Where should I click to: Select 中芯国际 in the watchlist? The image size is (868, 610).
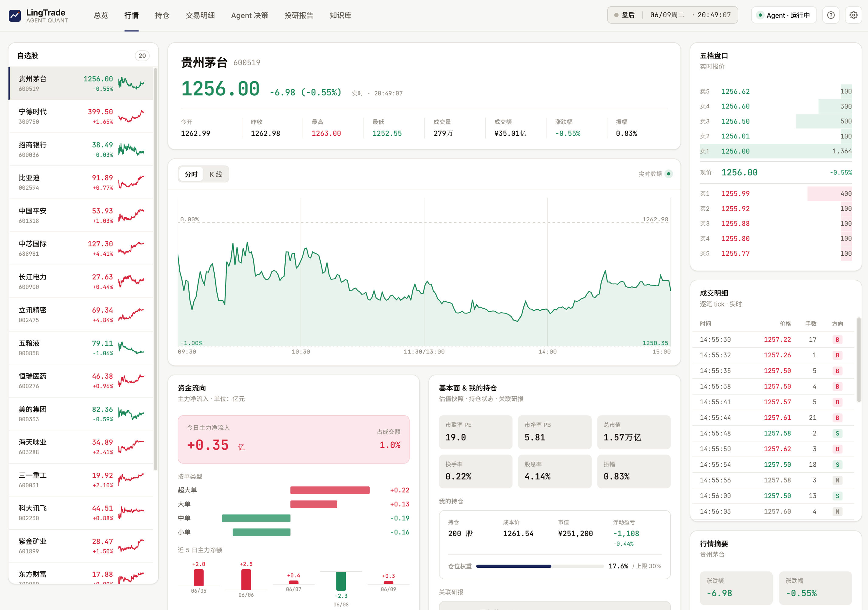(x=81, y=248)
